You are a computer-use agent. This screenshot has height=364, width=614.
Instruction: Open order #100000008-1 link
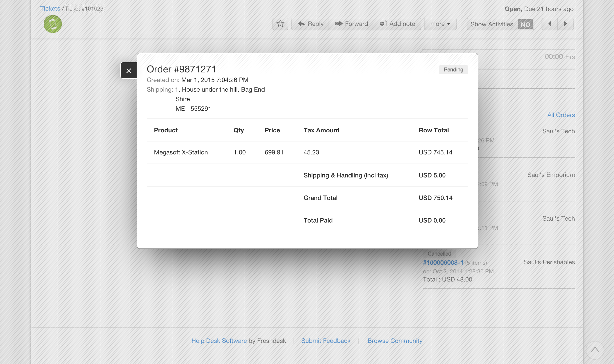[x=443, y=263]
